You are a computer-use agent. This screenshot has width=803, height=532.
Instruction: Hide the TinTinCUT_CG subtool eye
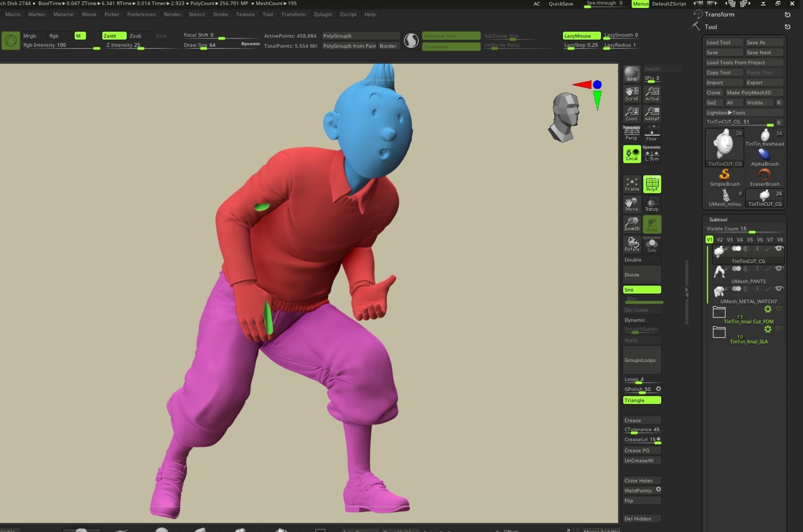point(779,249)
